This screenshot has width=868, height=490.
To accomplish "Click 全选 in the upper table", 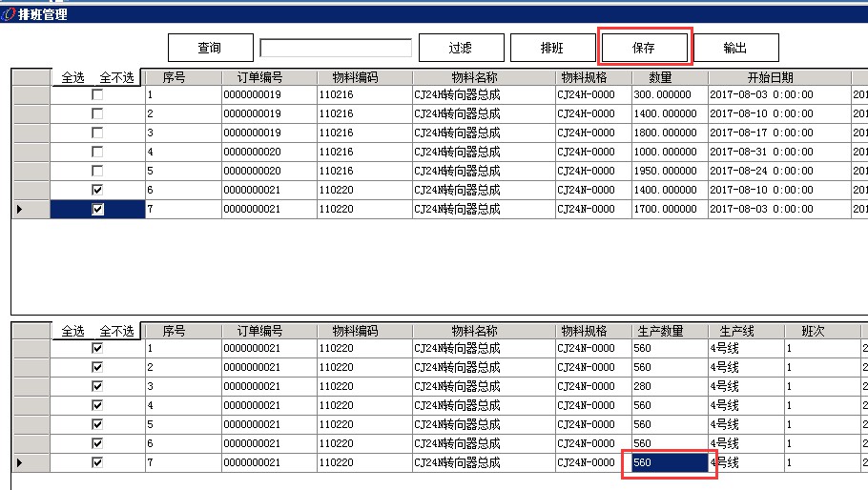I will [x=73, y=78].
